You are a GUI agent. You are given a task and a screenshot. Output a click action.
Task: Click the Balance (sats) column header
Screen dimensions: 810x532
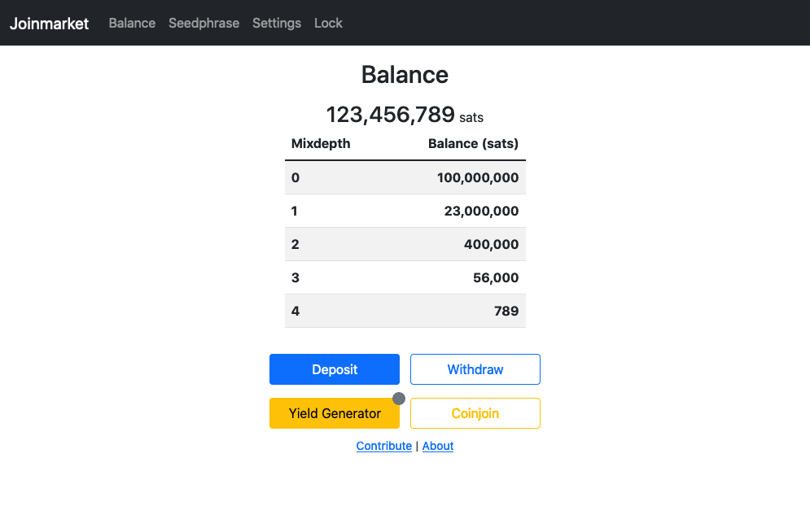click(473, 143)
